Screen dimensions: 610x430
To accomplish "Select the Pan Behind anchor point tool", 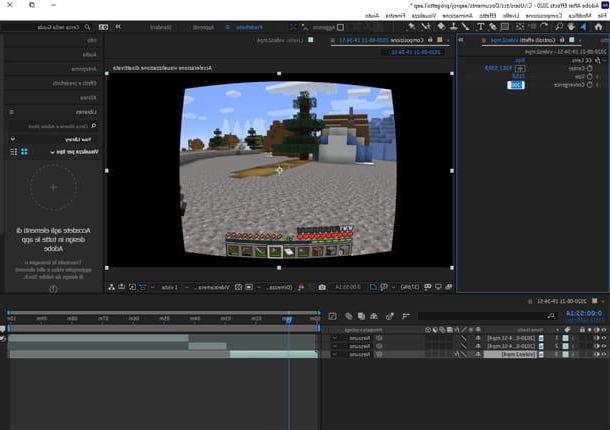I will 520,27.
